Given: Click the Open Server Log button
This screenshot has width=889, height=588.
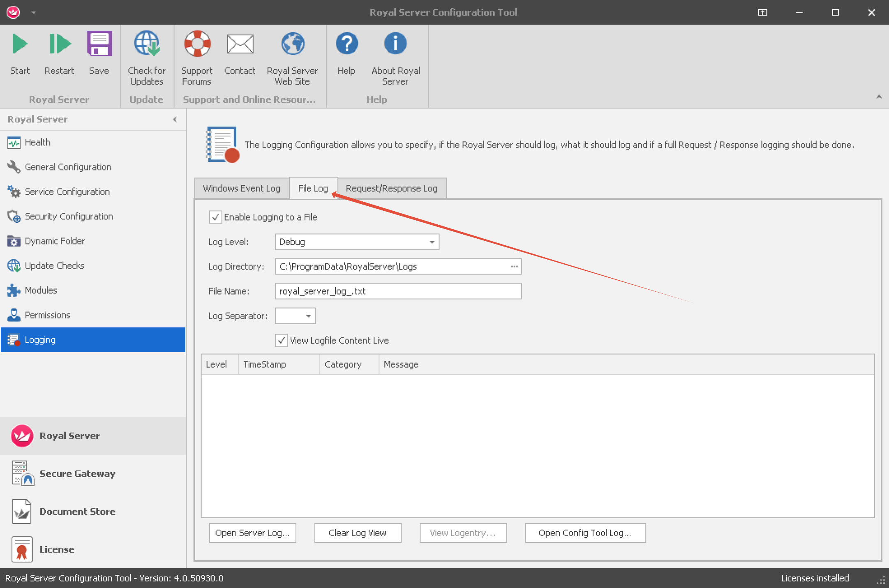Looking at the screenshot, I should (252, 533).
